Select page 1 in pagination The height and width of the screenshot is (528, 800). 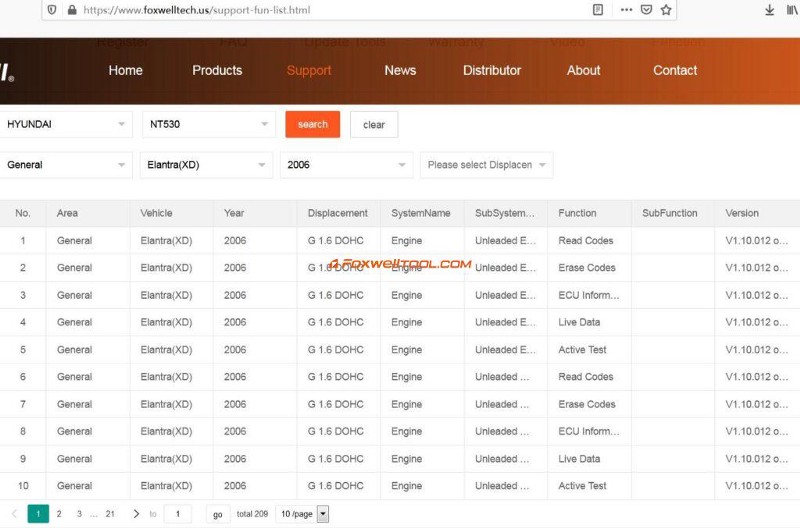[x=38, y=514]
